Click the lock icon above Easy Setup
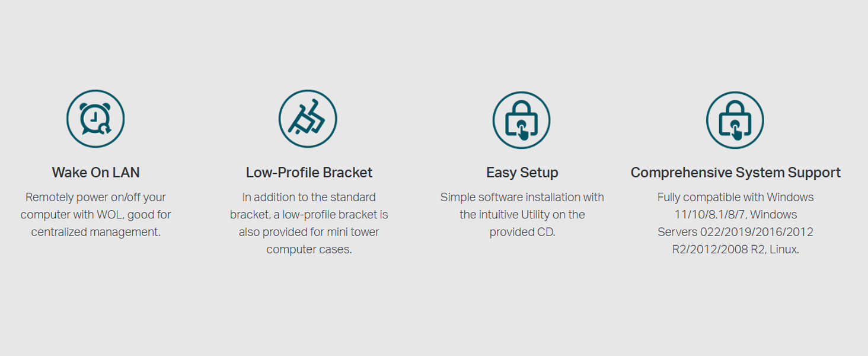This screenshot has width=868, height=356. (522, 120)
